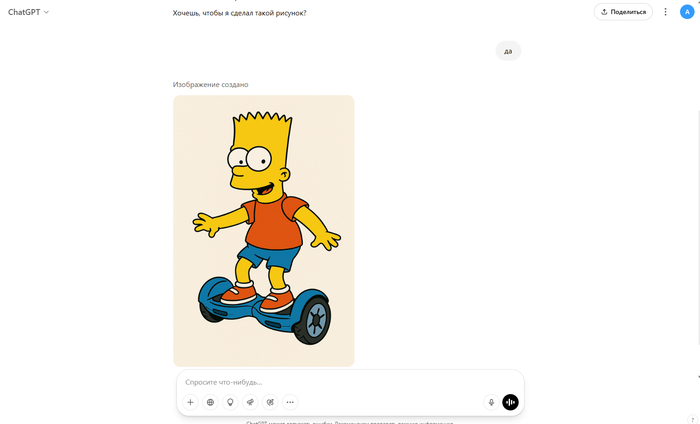Click the create image icon
The width and height of the screenshot is (700, 424).
(270, 402)
